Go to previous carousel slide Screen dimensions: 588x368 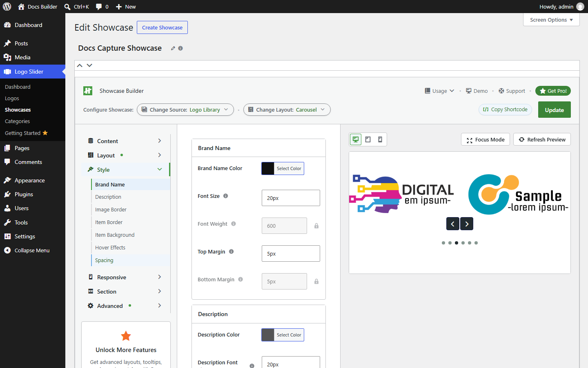click(452, 224)
